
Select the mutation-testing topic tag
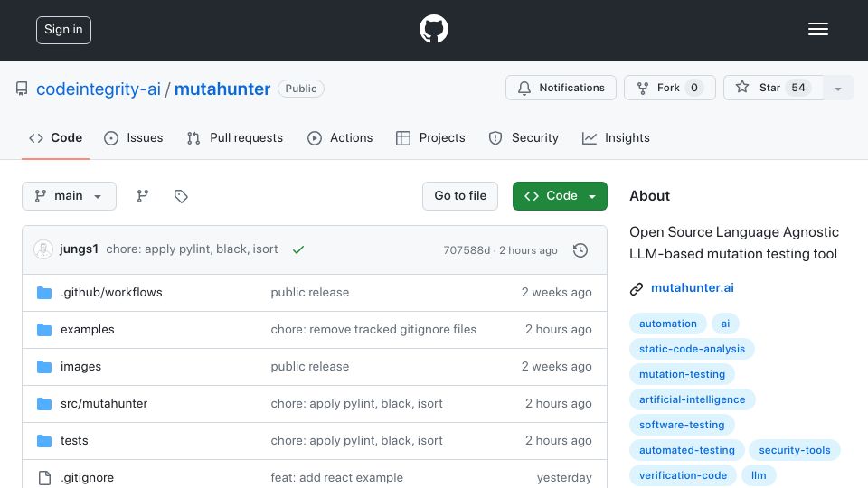coord(682,374)
